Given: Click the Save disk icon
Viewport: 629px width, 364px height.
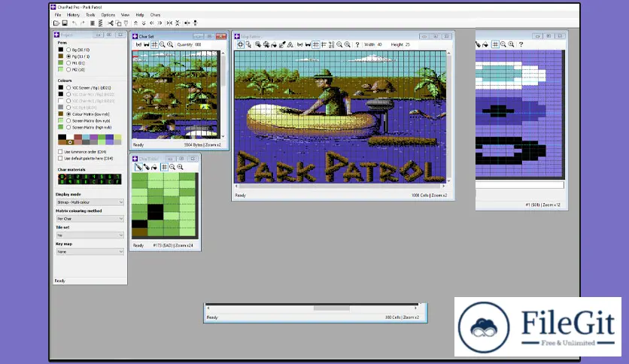Looking at the screenshot, I should tap(65, 23).
